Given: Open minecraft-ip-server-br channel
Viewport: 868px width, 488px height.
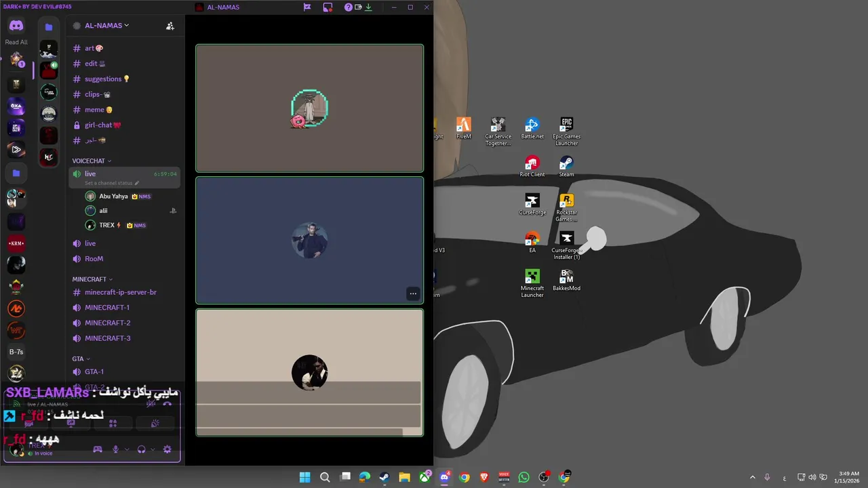Looking at the screenshot, I should point(125,292).
